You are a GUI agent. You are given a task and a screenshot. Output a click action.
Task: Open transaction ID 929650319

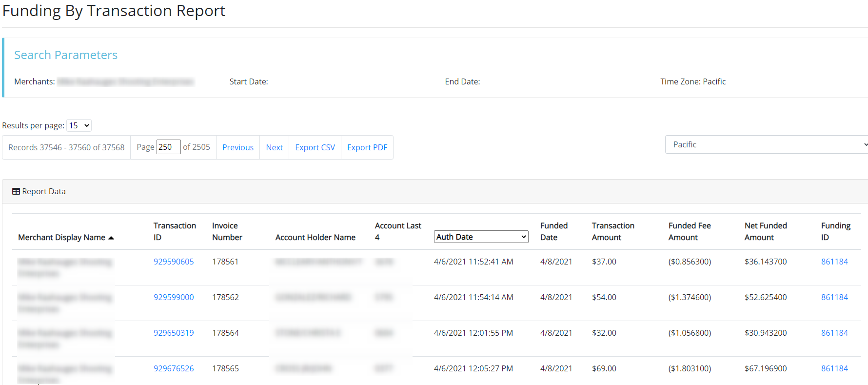[x=174, y=333]
